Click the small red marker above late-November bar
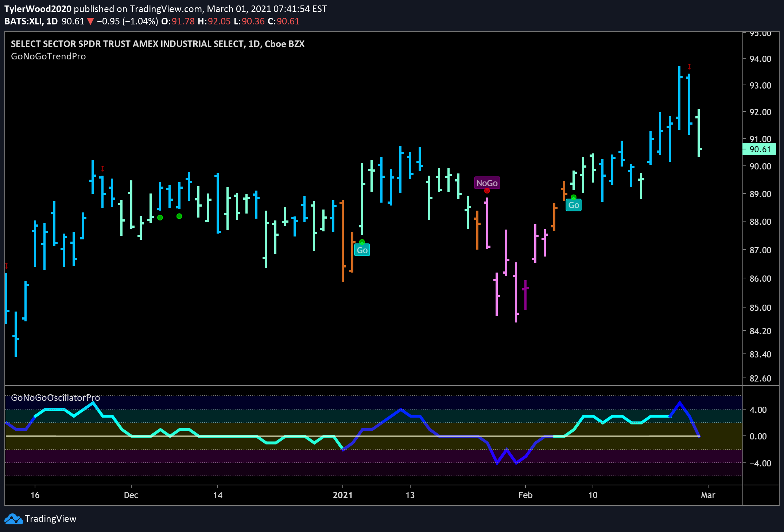784x532 pixels. pyautogui.click(x=102, y=169)
